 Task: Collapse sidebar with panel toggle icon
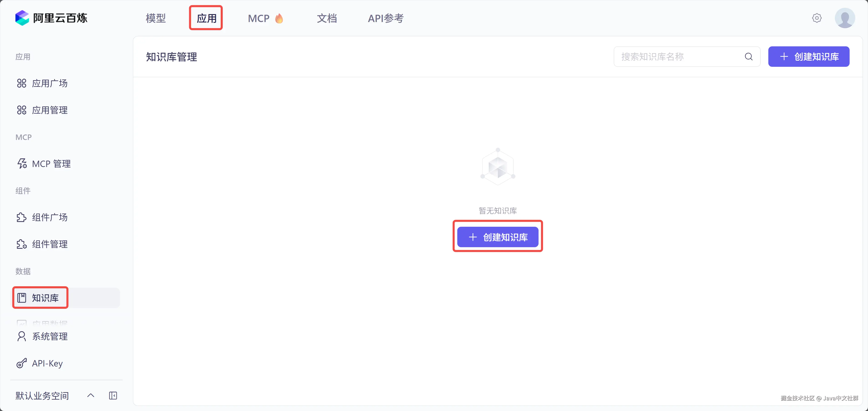(113, 396)
